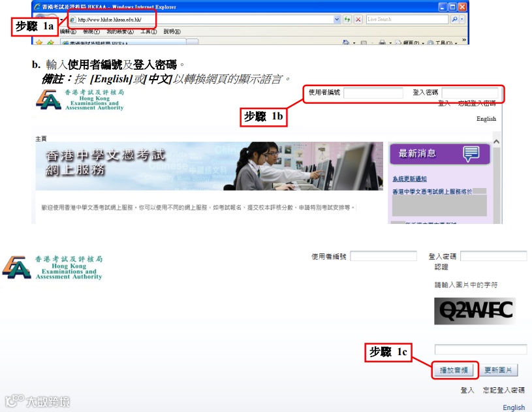
Task: Click the toolbar overflow chevron at browser edge
Action: [x=464, y=40]
